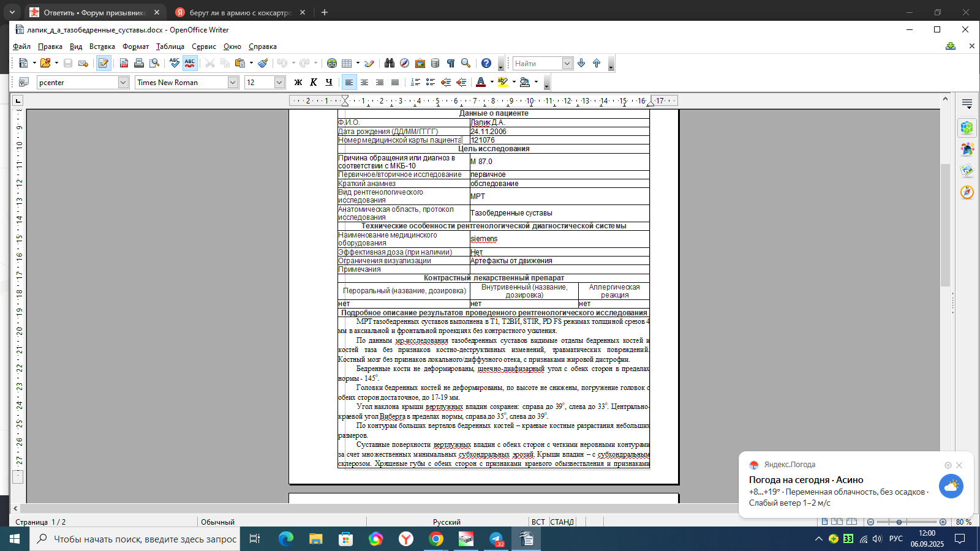Open the Navigator compass icon
The width and height of the screenshot is (980, 551).
coord(404,63)
